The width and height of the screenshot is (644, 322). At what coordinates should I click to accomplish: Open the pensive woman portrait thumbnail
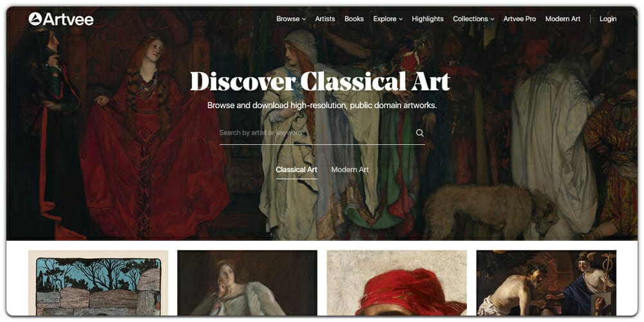(247, 283)
